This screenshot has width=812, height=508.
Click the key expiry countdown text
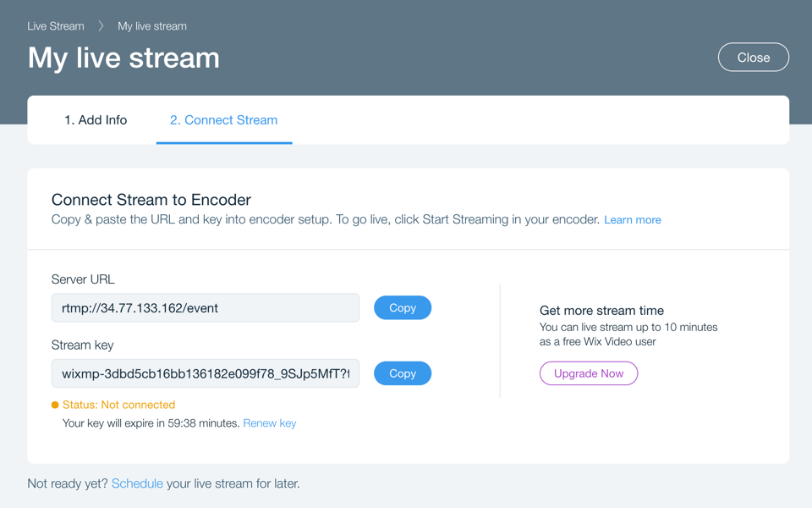pos(151,423)
